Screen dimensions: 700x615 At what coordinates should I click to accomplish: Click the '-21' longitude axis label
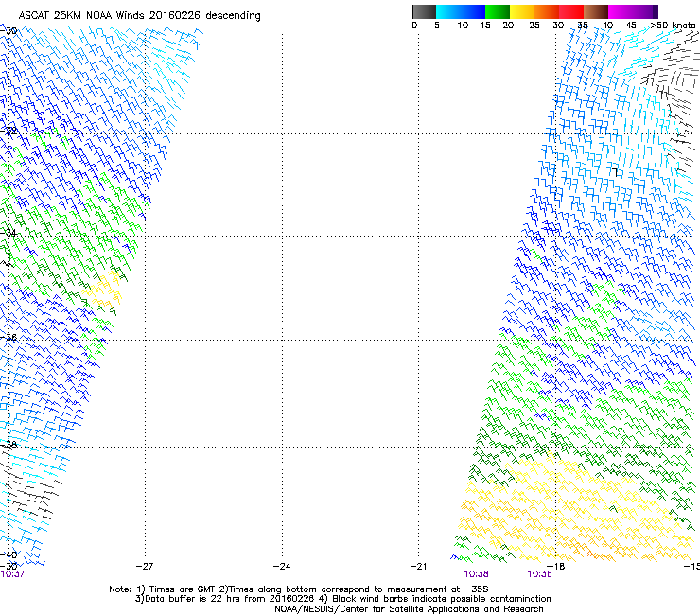pyautogui.click(x=419, y=567)
